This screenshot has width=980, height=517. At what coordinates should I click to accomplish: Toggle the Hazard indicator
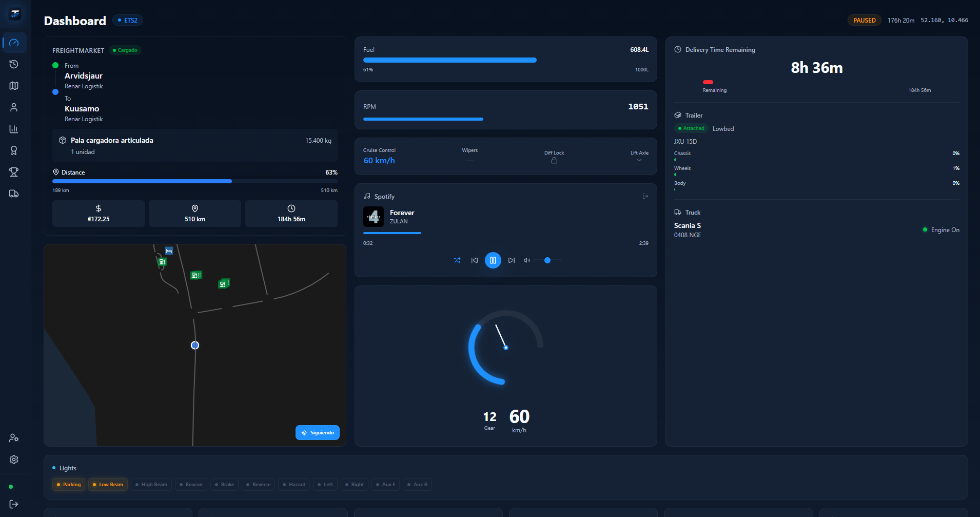[x=294, y=485]
